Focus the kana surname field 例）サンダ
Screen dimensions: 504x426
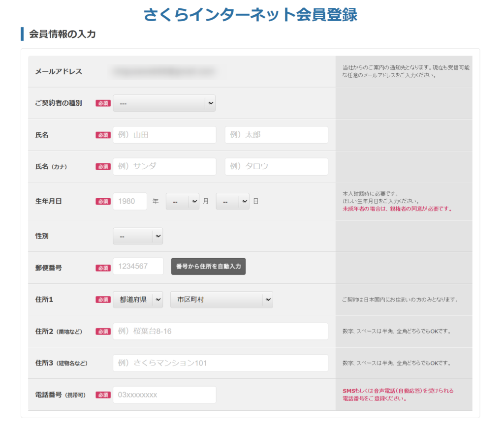point(164,166)
